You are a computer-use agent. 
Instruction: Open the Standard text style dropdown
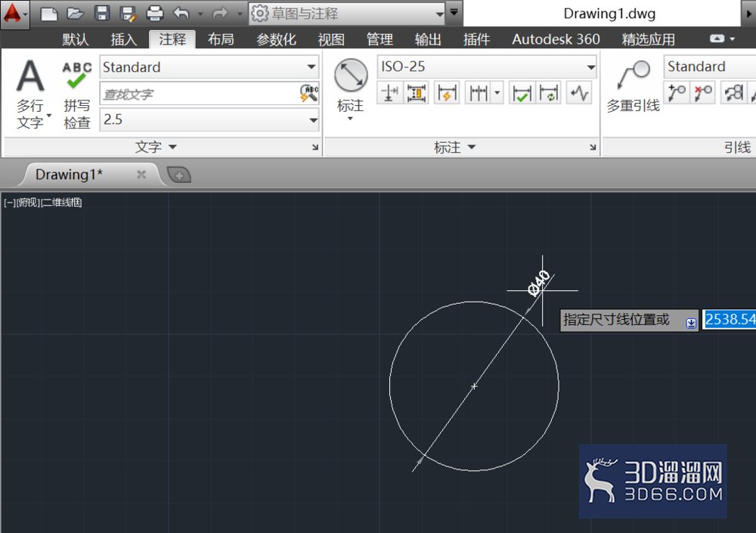click(x=209, y=67)
